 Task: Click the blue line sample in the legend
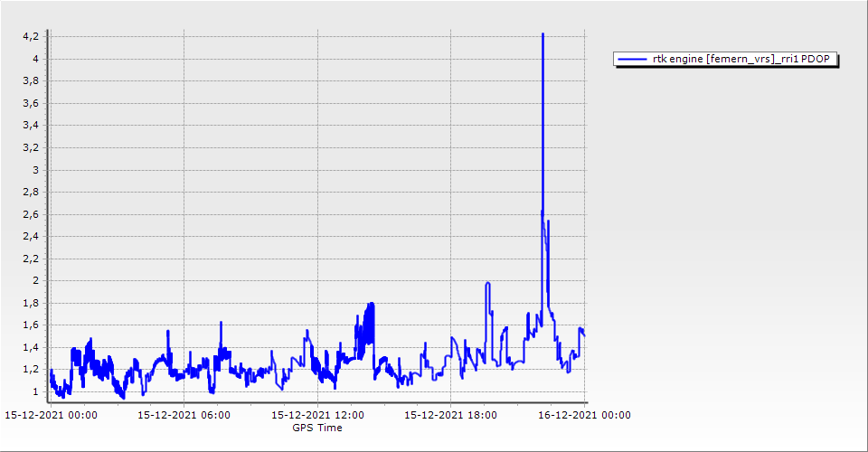coord(632,60)
